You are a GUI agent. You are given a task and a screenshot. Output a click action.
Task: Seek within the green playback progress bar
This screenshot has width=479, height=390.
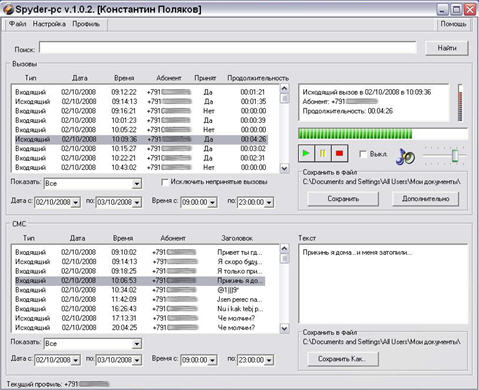coord(383,134)
